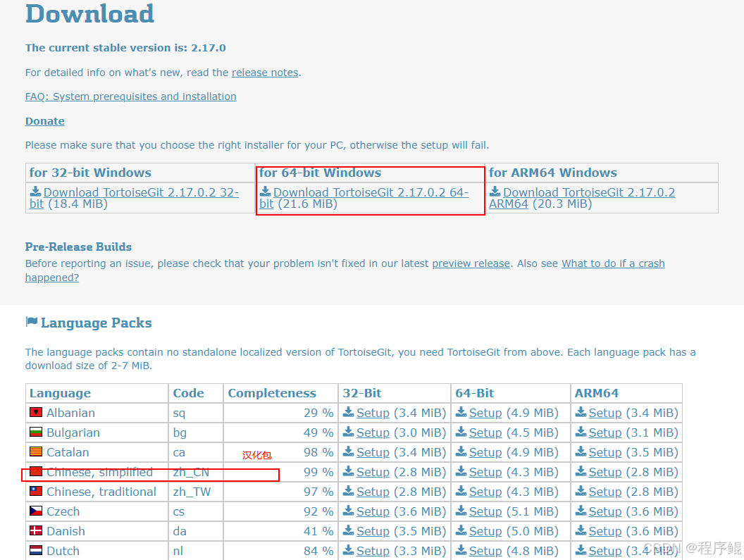Download Albanian 32-Bit Setup language pack
The image size is (744, 560).
pos(373,413)
